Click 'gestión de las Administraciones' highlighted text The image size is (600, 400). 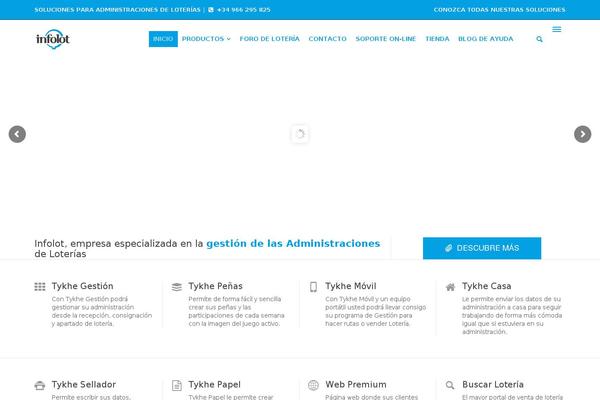293,243
